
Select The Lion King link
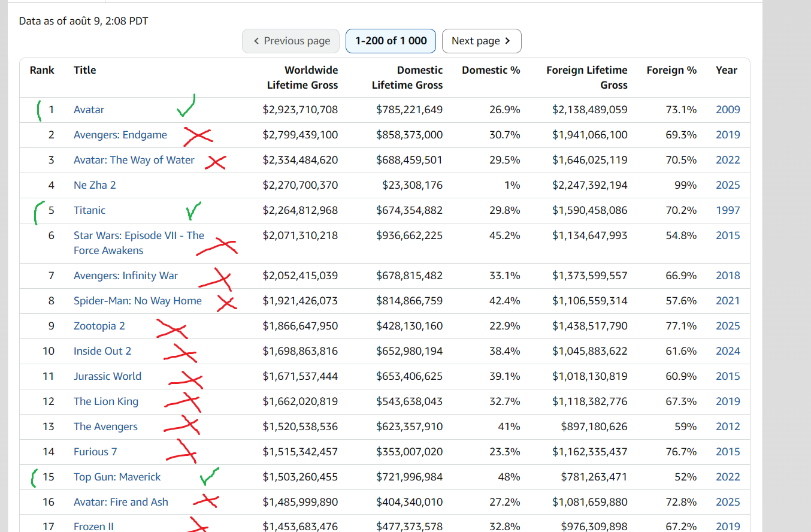[106, 401]
